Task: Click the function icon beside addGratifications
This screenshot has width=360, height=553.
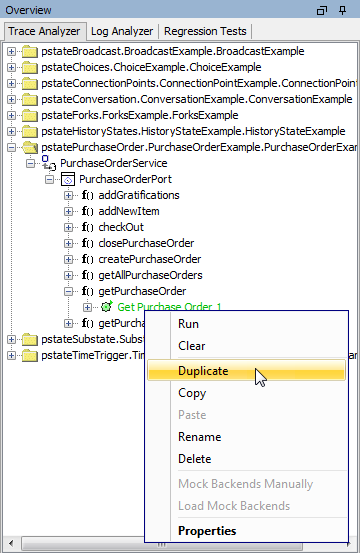Action: pos(87,195)
